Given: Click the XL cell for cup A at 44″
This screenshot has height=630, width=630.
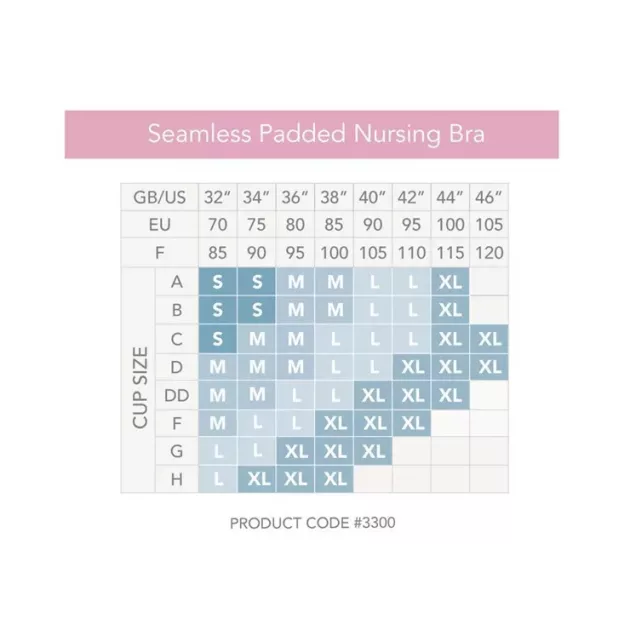Looking at the screenshot, I should pos(450,282).
